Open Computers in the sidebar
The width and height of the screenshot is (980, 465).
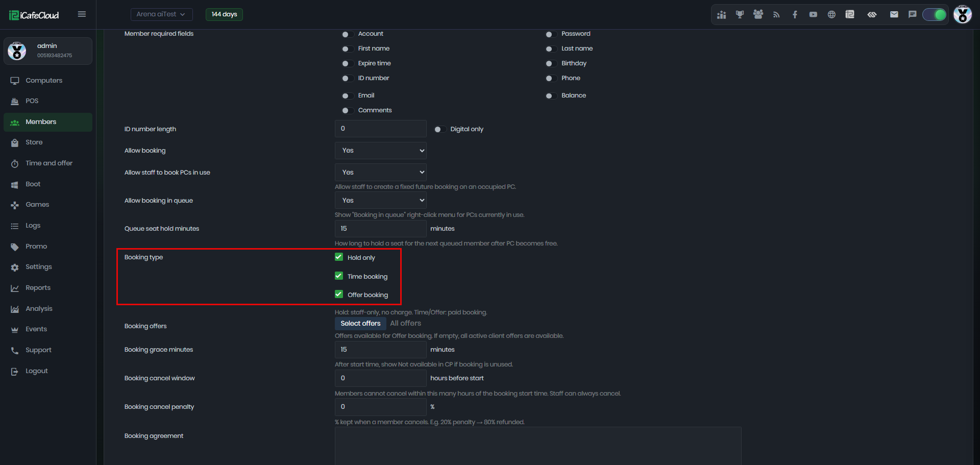(x=48, y=81)
